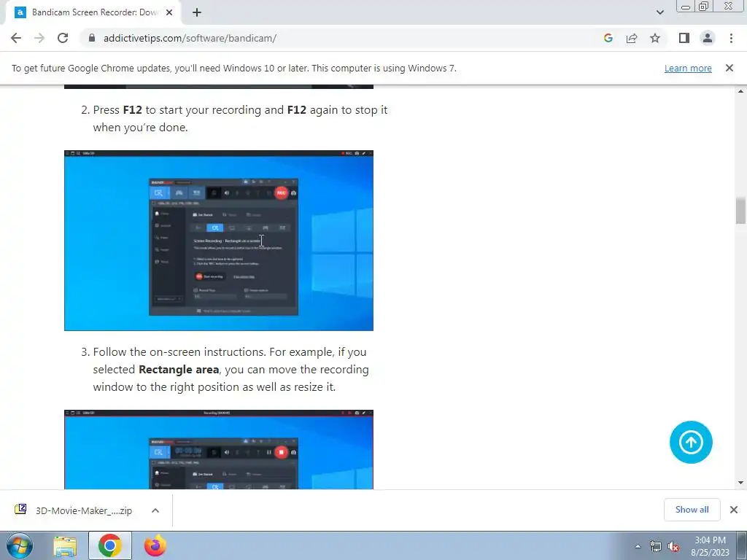
Task: Open Chrome's three-dot menu
Action: coord(731,38)
